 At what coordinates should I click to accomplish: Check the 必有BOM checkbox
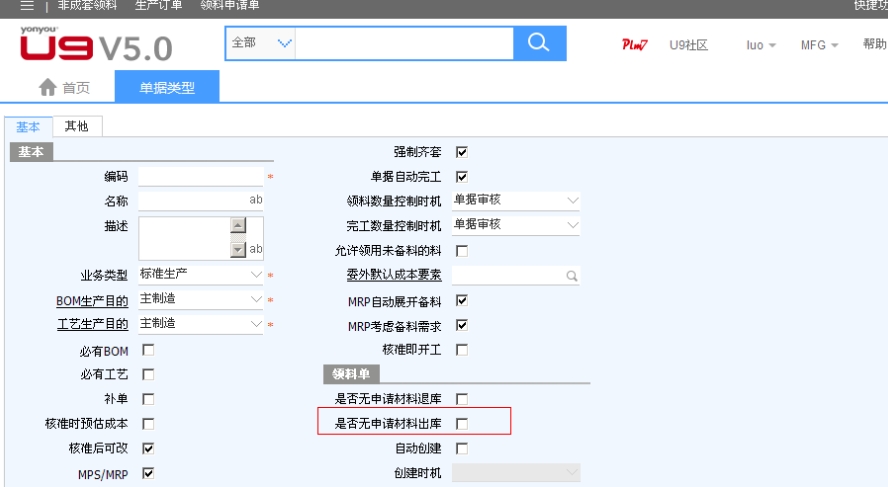(148, 350)
